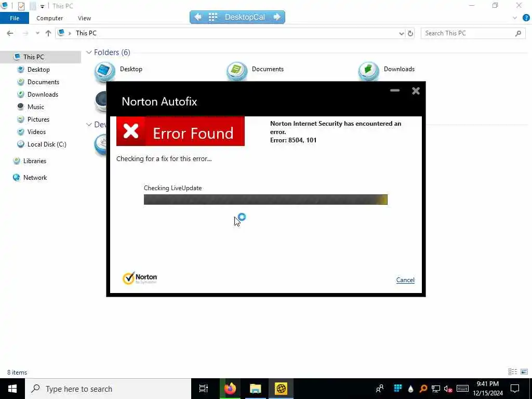The image size is (532, 399).
Task: Close the Norton Autofix dialog
Action: 416,90
